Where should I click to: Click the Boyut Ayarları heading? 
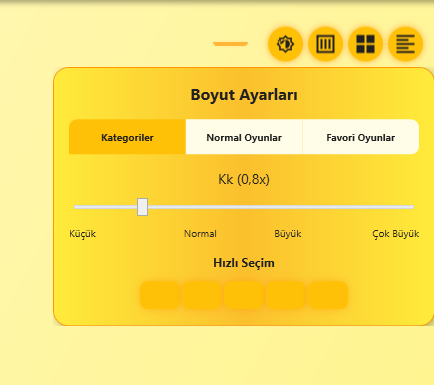pos(244,95)
